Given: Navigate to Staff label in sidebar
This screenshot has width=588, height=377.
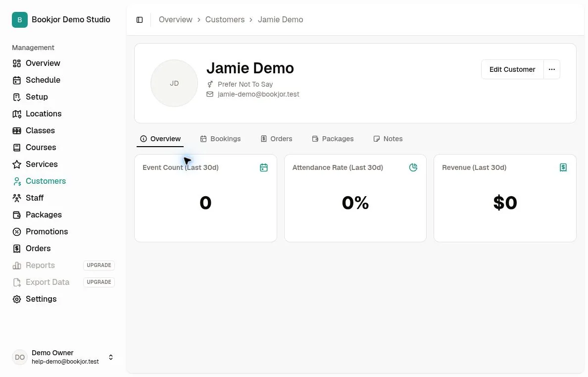Looking at the screenshot, I should [35, 198].
